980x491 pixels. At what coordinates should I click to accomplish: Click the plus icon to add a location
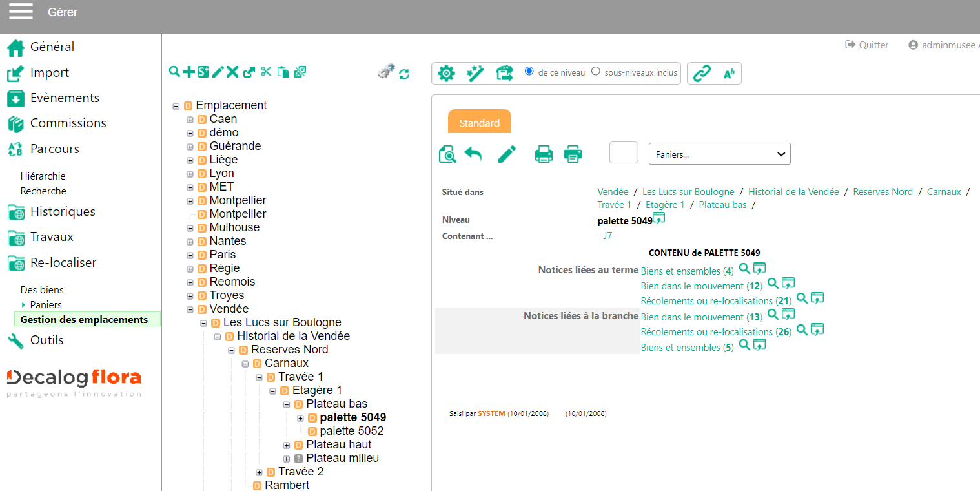pos(189,72)
